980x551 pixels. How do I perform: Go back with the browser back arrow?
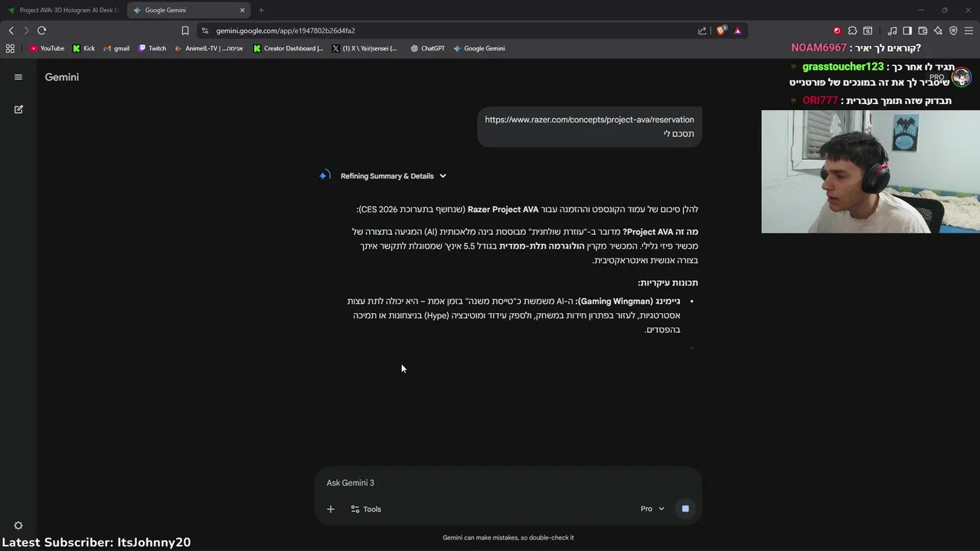click(11, 31)
